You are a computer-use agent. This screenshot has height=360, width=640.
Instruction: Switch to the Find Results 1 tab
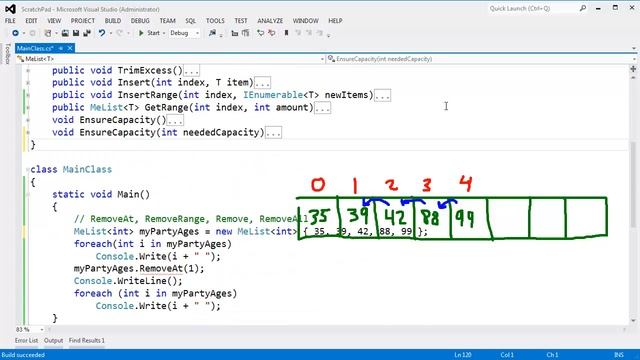click(x=87, y=340)
